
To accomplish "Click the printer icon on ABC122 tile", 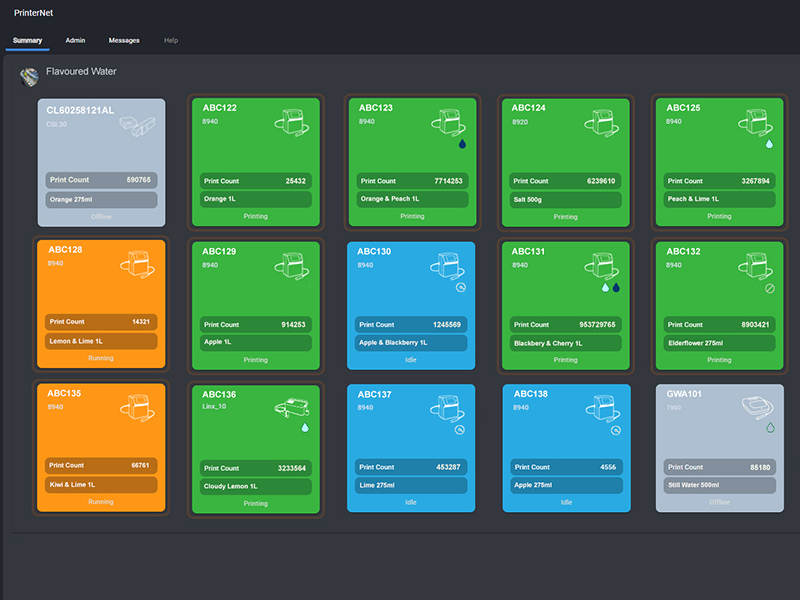I will click(292, 122).
